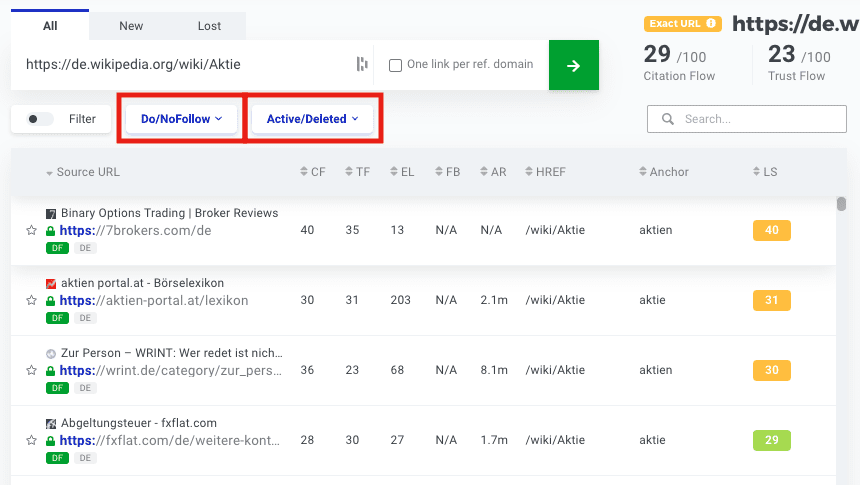Sort by the FB column
Screen dimensions: 860x485
(x=448, y=172)
